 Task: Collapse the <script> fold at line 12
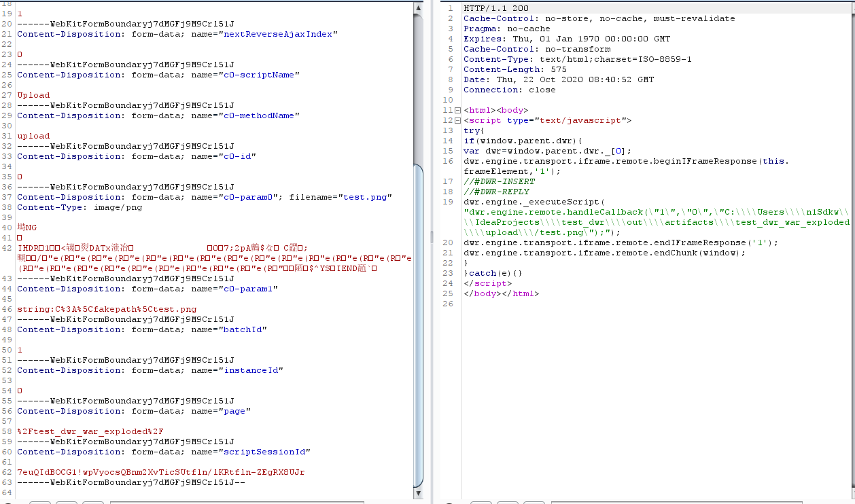[x=457, y=120]
